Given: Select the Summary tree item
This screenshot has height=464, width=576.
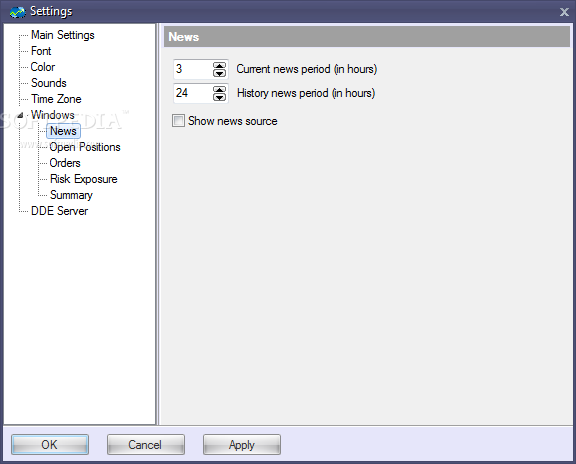Looking at the screenshot, I should tap(71, 195).
